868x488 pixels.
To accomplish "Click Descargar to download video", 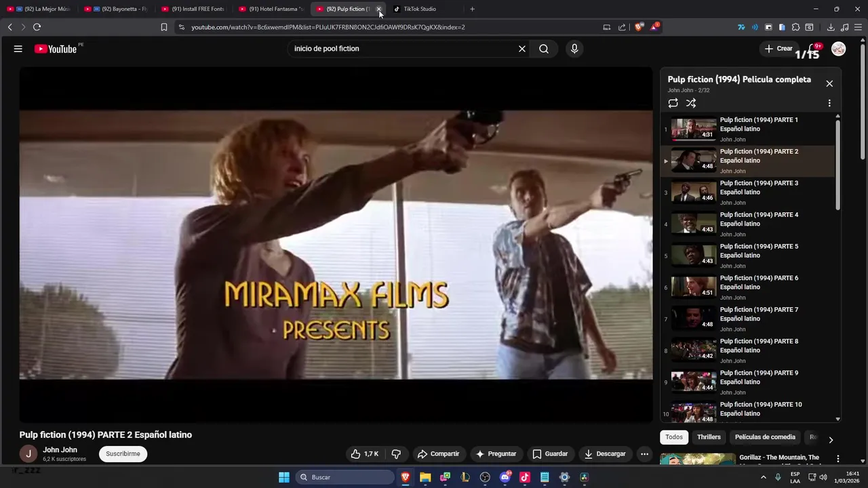I will (x=605, y=454).
